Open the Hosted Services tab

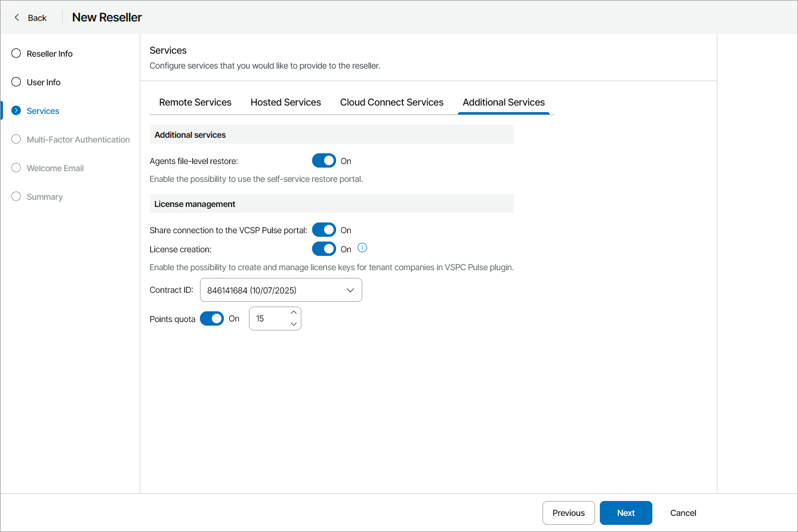pyautogui.click(x=286, y=103)
